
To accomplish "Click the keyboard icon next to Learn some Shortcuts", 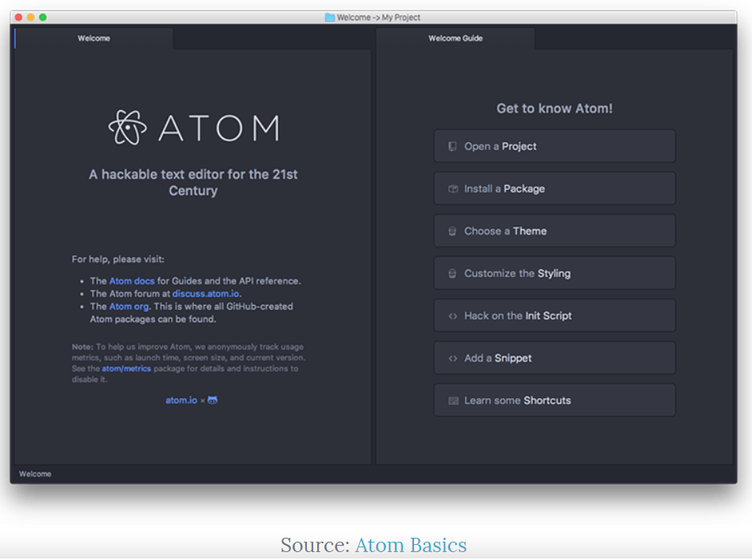I will point(452,400).
